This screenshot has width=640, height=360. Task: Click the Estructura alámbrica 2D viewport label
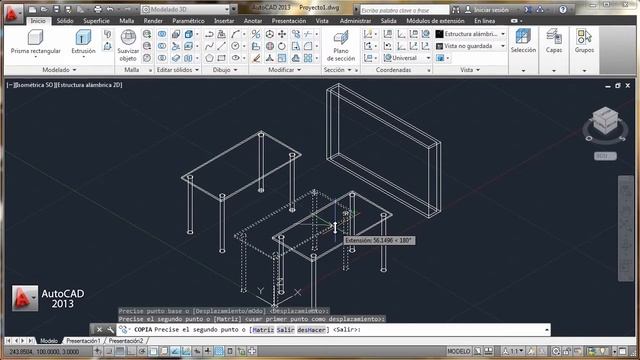tap(89, 85)
